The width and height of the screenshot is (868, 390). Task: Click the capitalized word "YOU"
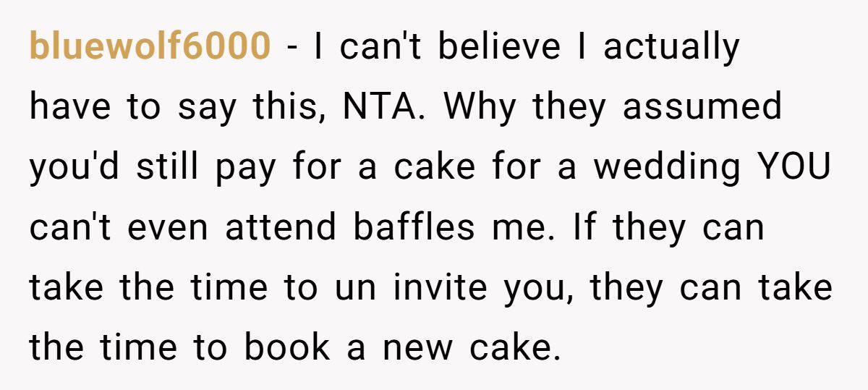point(793,167)
